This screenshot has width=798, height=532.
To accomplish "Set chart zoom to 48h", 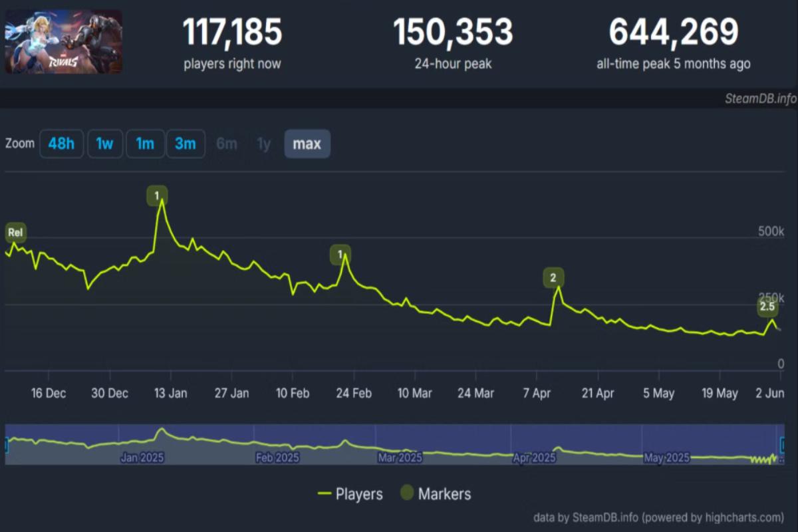I will (61, 144).
